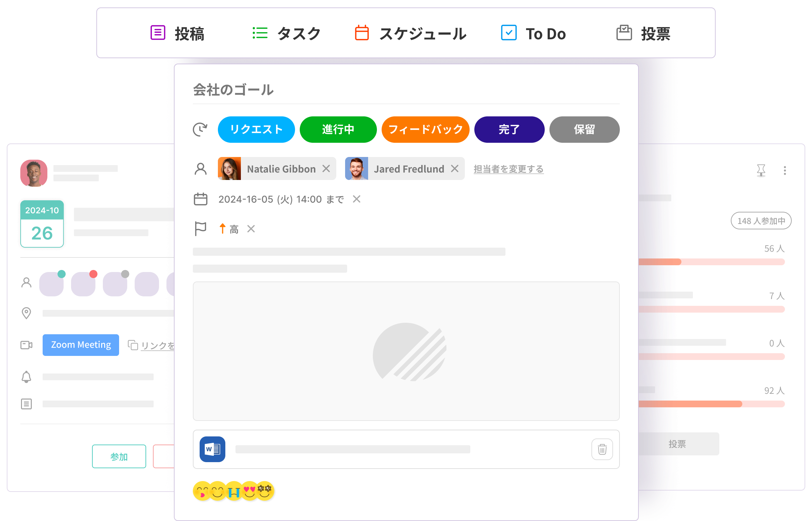Viewport: 812px width, 521px height.
Task: Remove Jared Fredlund from assignees
Action: click(455, 168)
